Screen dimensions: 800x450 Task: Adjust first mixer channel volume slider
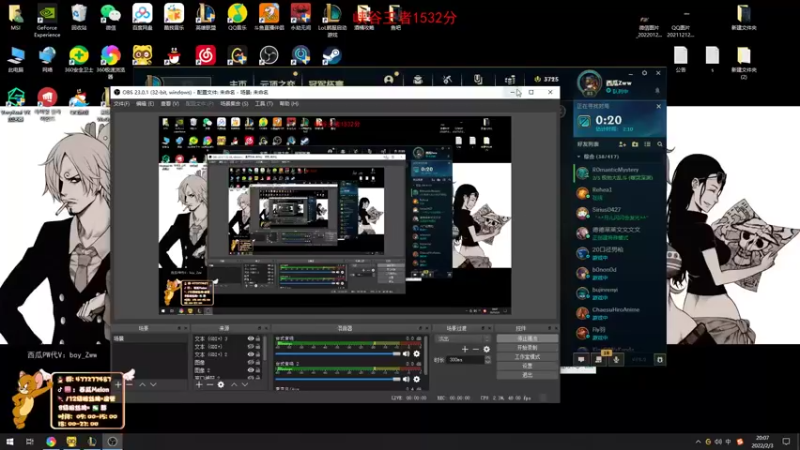click(x=338, y=354)
